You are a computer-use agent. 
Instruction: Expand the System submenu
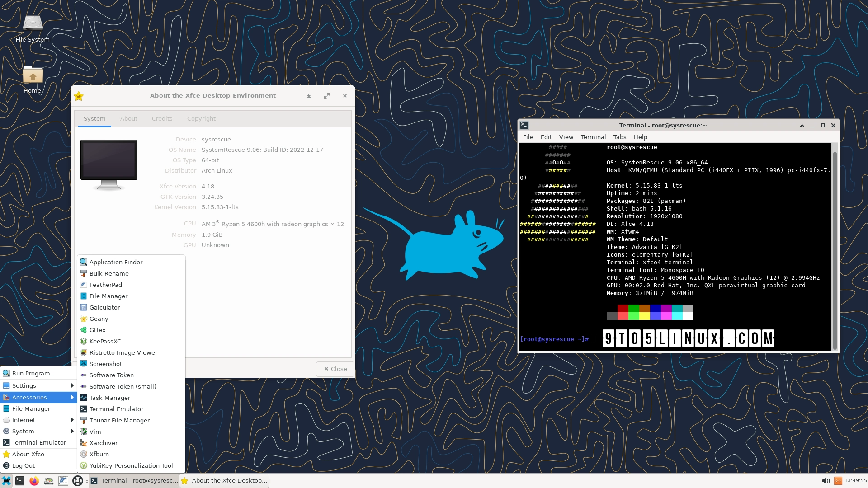click(x=23, y=431)
